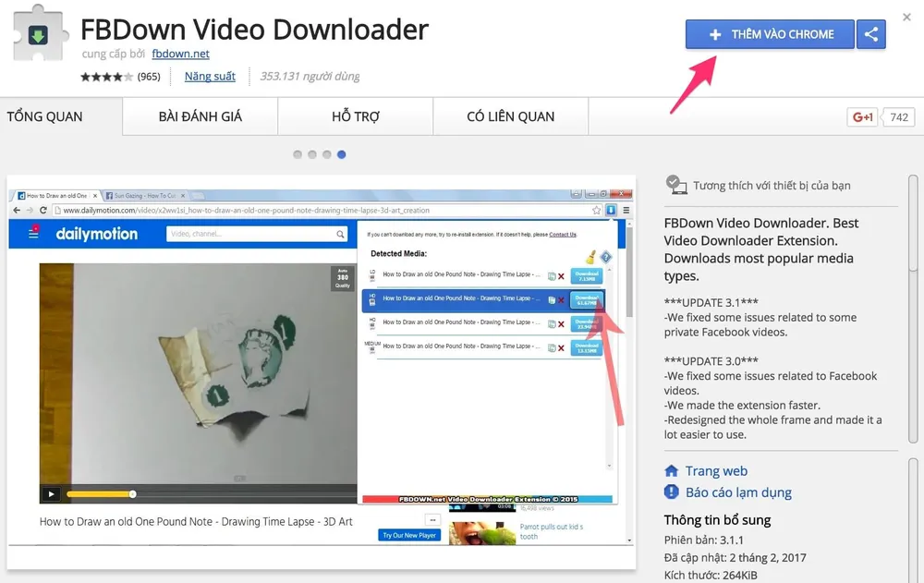Click the search magnifier on dailymotion
Viewport: 924px width, 583px height.
[x=342, y=234]
